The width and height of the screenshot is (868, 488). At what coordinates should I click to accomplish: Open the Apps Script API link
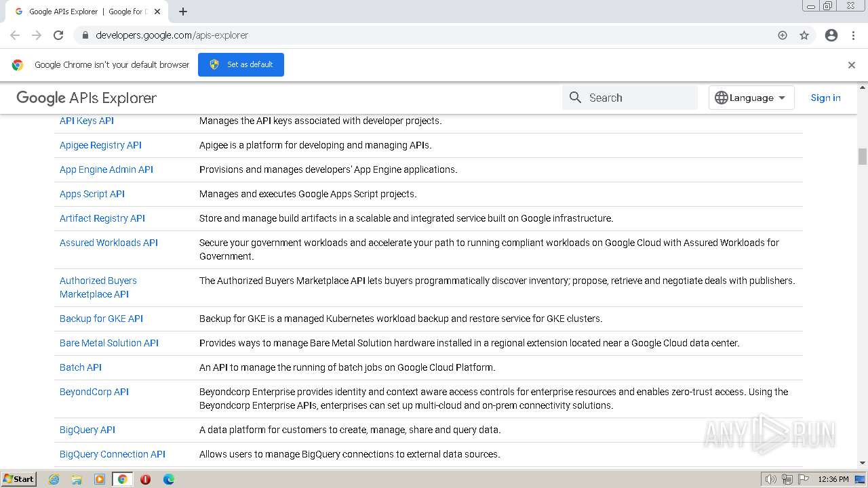(x=92, y=194)
